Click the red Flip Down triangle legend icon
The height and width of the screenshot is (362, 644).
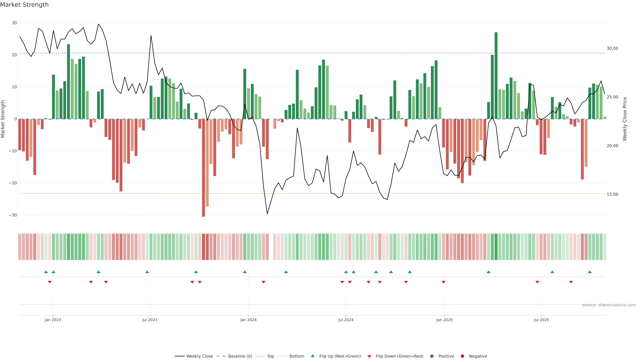coord(369,356)
